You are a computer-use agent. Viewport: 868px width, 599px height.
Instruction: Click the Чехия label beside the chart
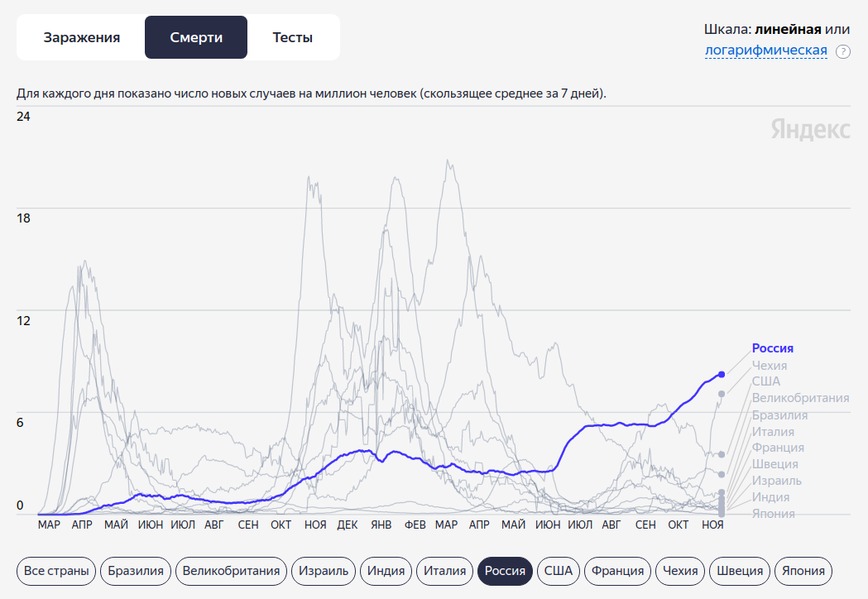[x=770, y=366]
